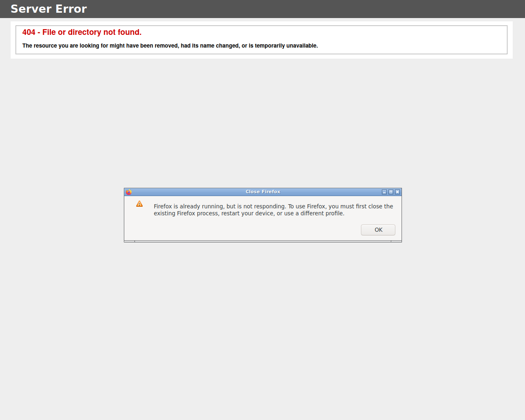525x420 pixels.
Task: Maximize the Close Firefox dialog
Action: click(x=391, y=192)
